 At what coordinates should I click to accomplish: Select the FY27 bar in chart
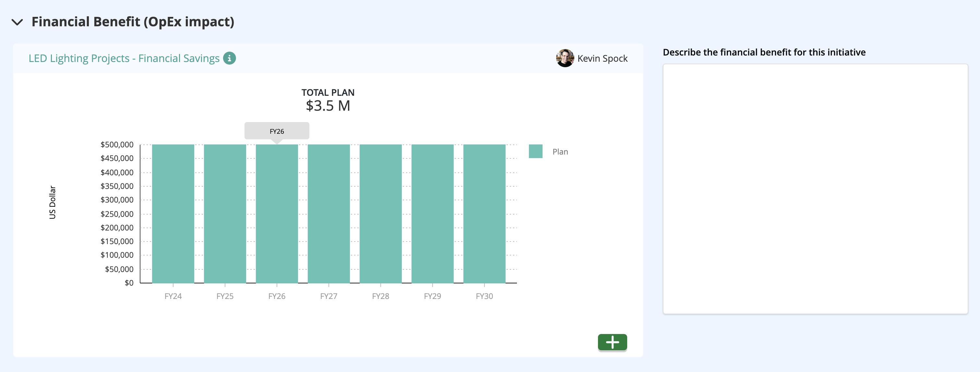click(329, 214)
